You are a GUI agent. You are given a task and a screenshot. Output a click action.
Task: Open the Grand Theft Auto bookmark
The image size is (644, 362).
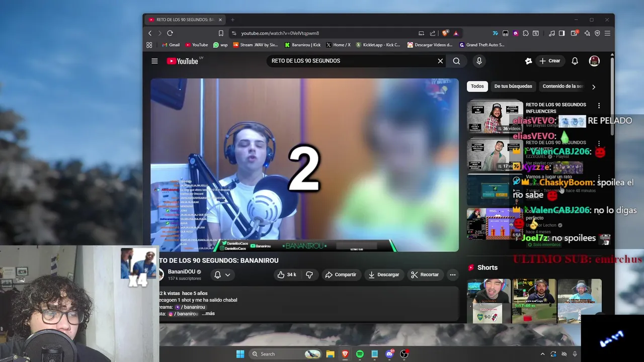tap(481, 45)
